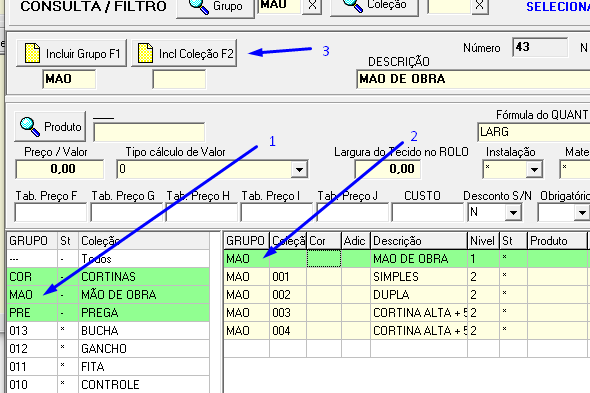Select the DUPLA row in grid
The width and height of the screenshot is (590, 393).
pos(407,295)
